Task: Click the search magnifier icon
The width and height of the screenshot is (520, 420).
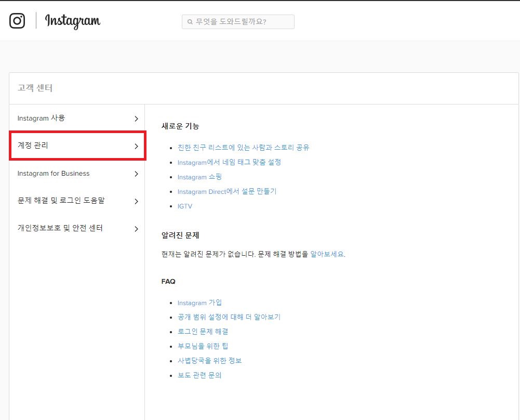Action: tap(190, 22)
